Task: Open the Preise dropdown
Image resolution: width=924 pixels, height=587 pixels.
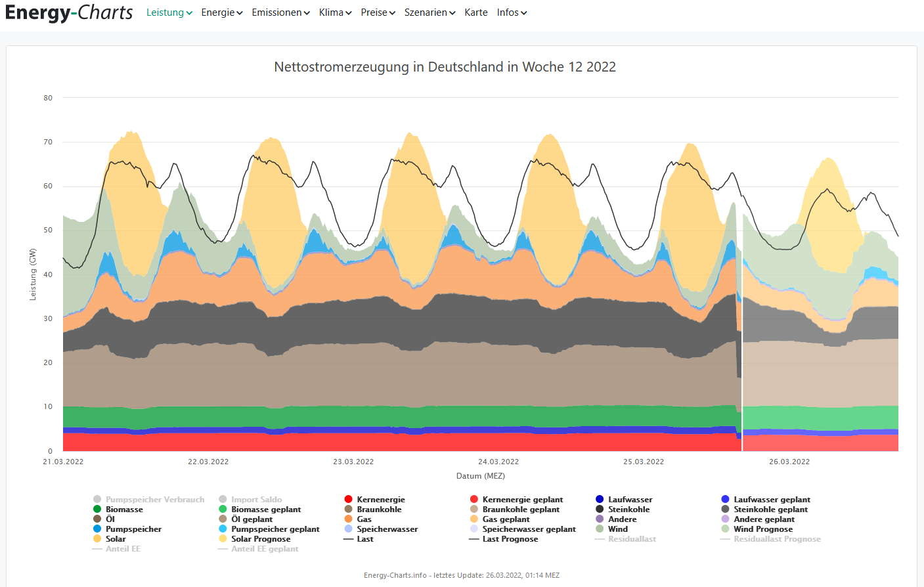Action: click(x=378, y=12)
